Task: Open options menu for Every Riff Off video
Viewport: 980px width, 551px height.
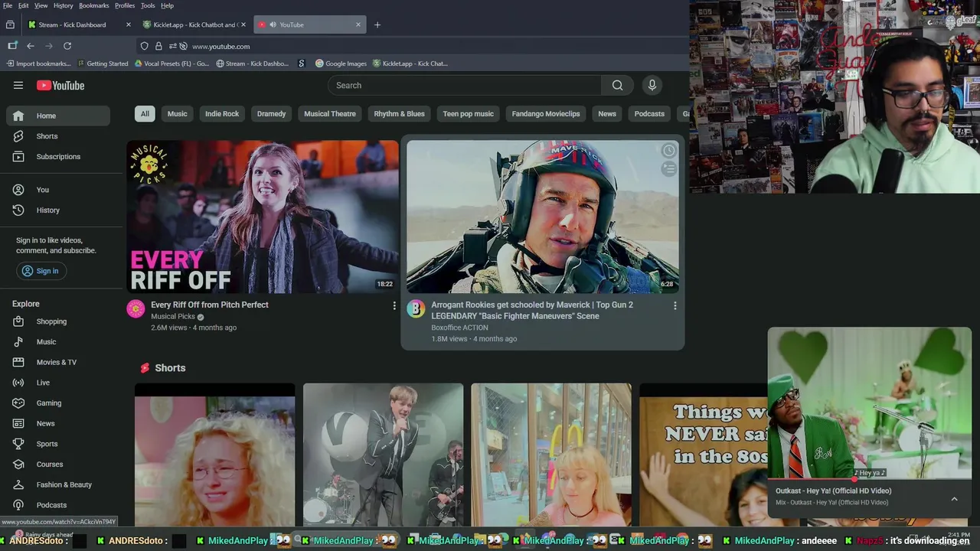Action: point(394,305)
